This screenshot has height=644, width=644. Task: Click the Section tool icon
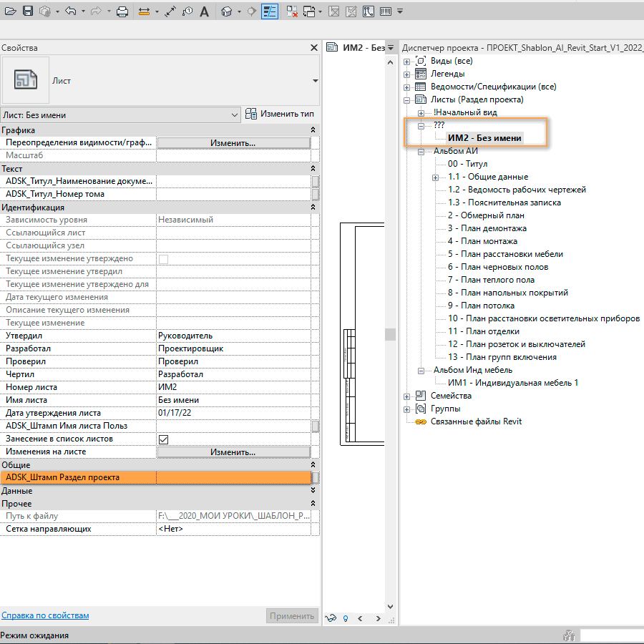click(251, 11)
